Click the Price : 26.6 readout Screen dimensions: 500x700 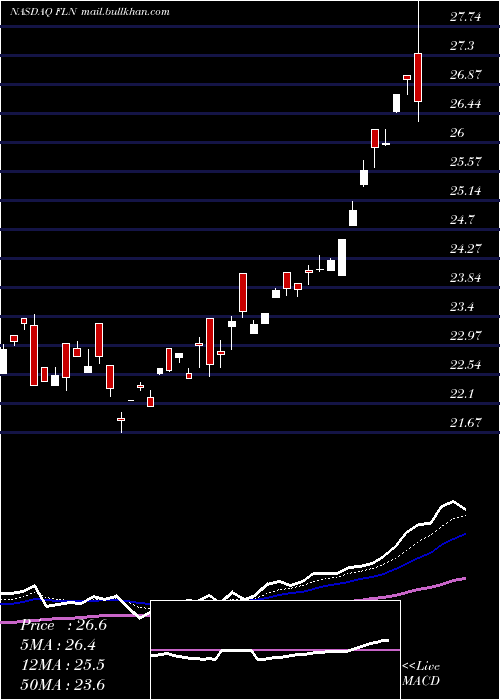[x=63, y=625]
